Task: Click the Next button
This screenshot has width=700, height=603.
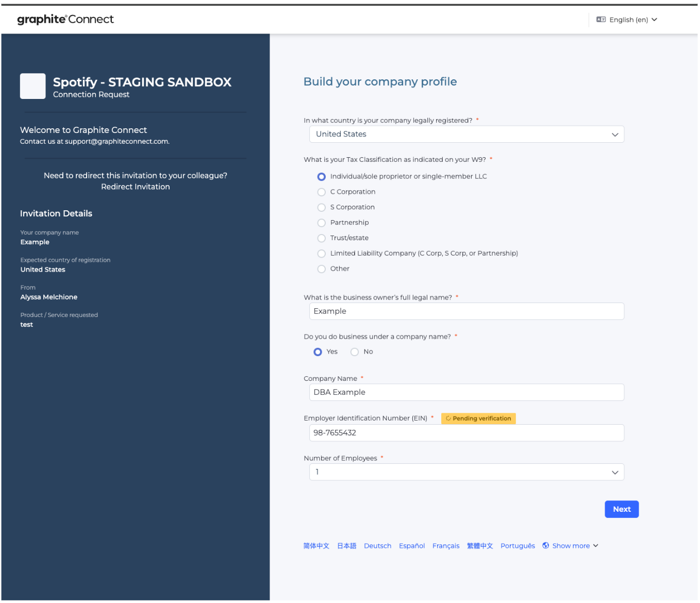Action: [622, 509]
